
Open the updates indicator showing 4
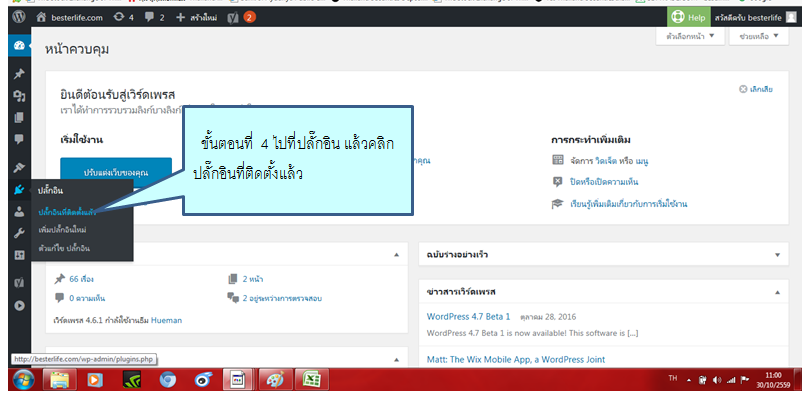click(123, 17)
